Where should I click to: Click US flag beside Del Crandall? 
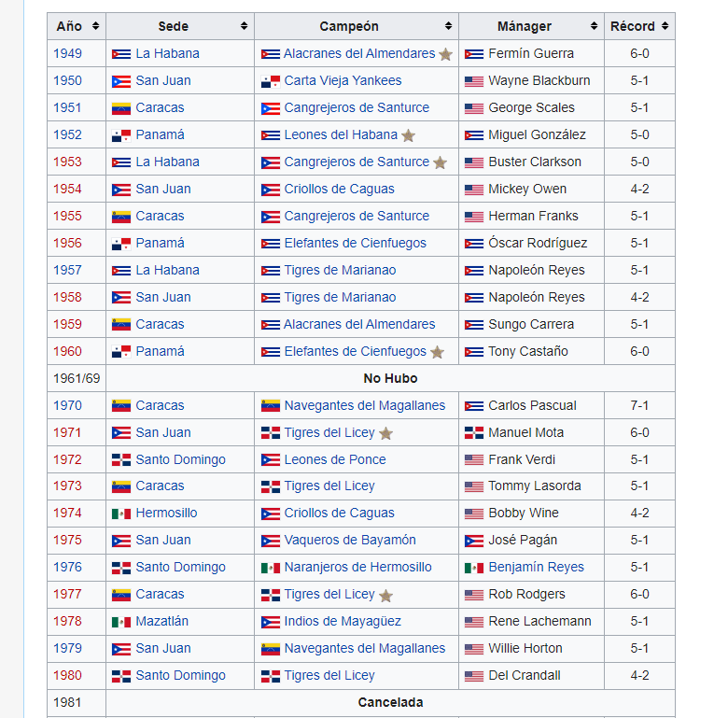pyautogui.click(x=474, y=676)
